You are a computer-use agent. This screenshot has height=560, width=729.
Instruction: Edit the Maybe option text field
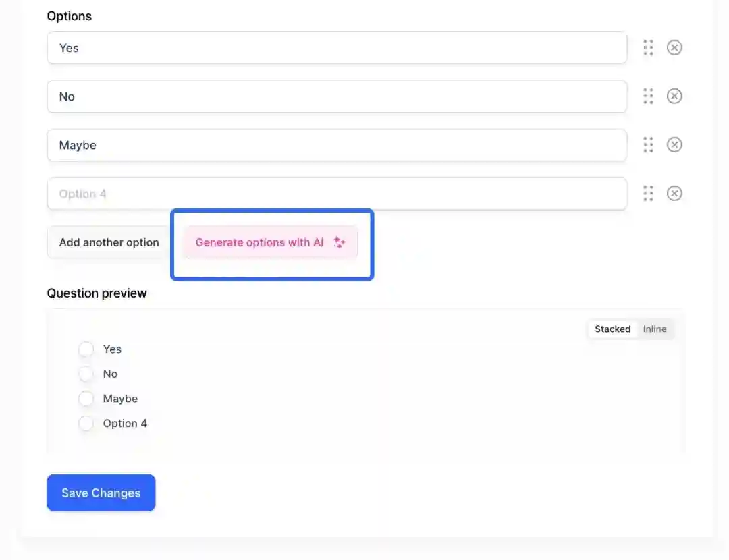(337, 145)
